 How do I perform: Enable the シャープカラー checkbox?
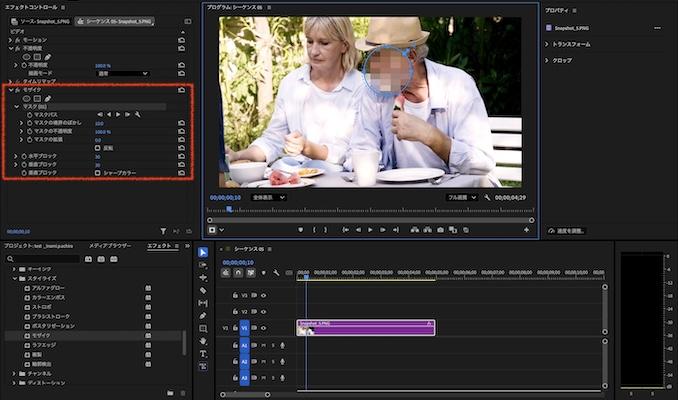(x=97, y=172)
